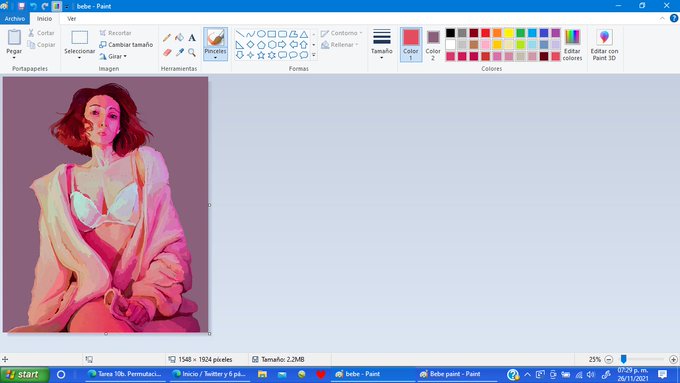Viewport: 680px width, 383px height.
Task: Click the zoom out minus button
Action: point(608,359)
